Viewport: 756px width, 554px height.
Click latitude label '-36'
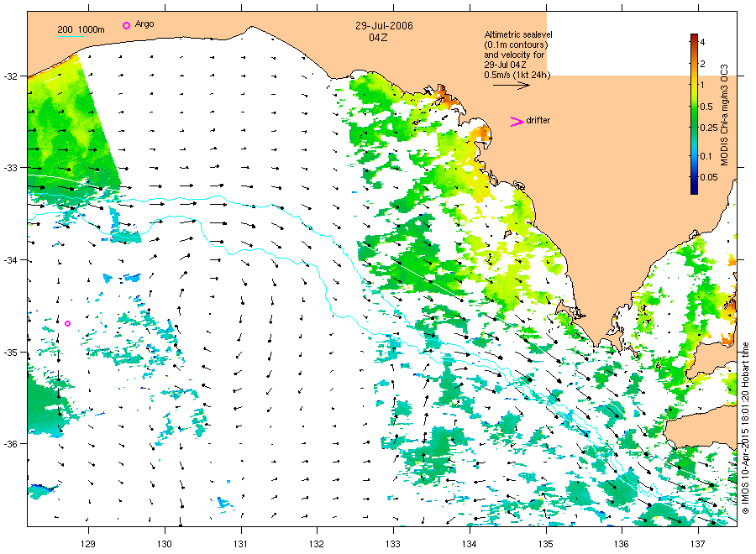tap(11, 444)
